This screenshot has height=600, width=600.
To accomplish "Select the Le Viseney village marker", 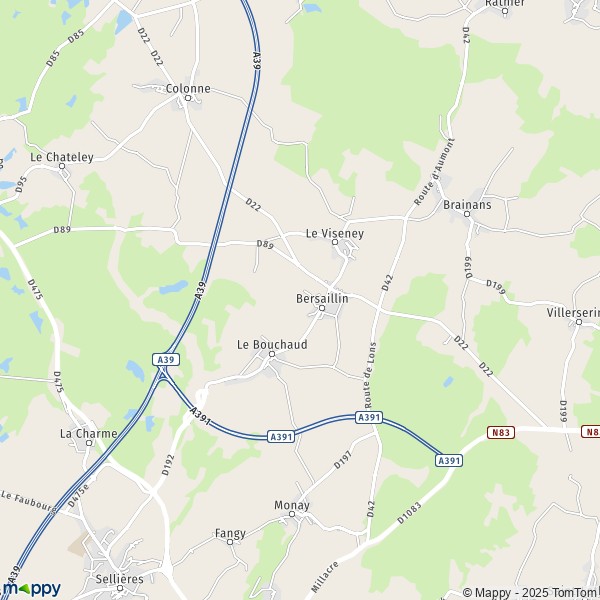I will 335,242.
